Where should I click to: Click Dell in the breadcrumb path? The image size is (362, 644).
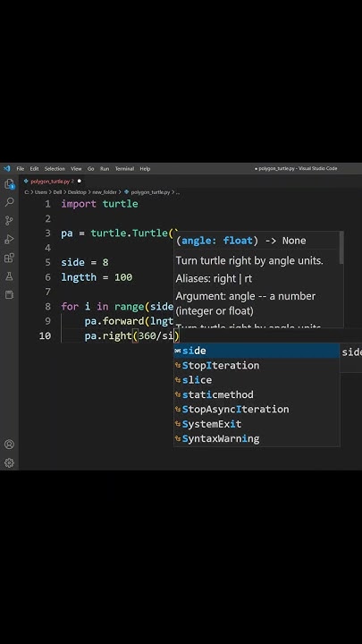(x=57, y=191)
